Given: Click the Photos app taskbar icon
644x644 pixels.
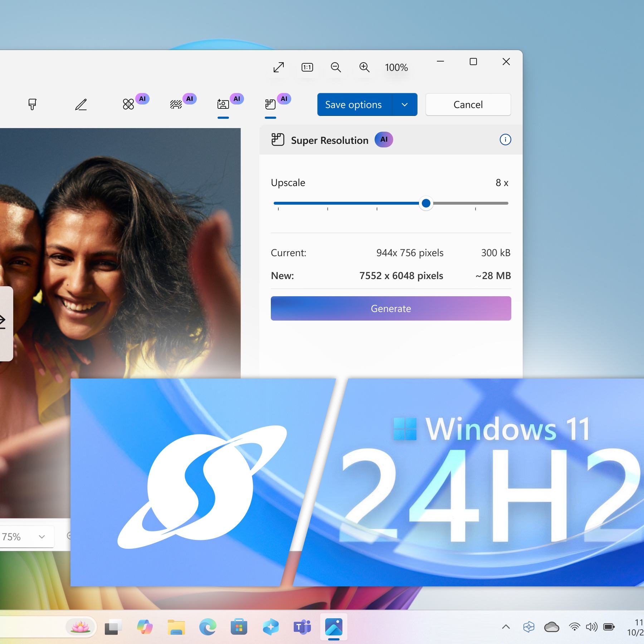Looking at the screenshot, I should coord(333,627).
